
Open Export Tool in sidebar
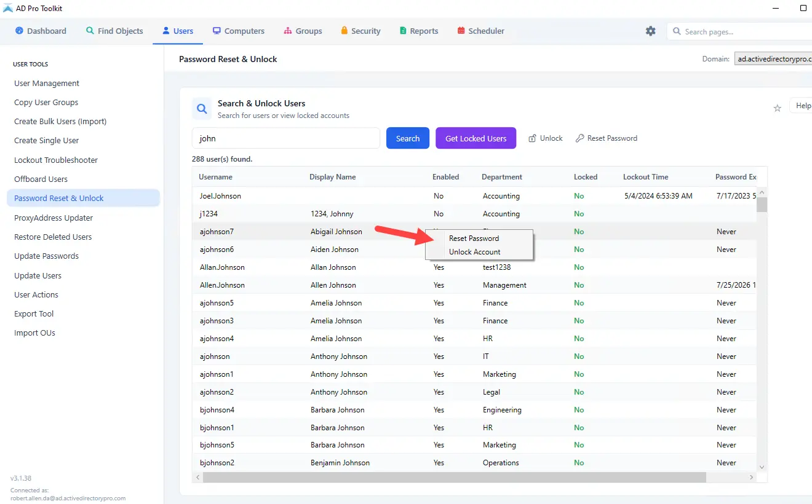point(34,313)
